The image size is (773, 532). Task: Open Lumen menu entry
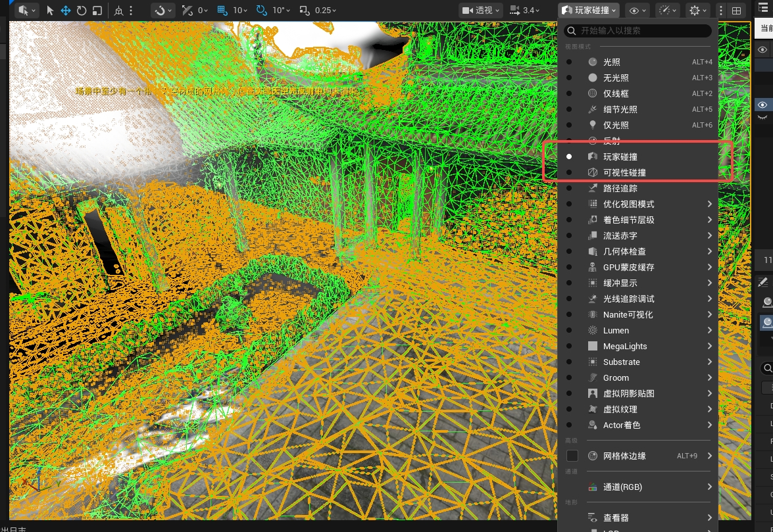[637, 330]
